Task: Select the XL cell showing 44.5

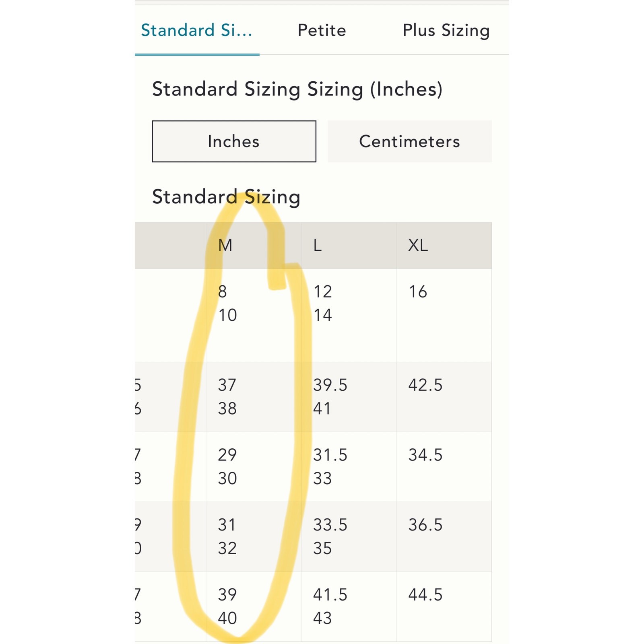Action: coord(425,595)
